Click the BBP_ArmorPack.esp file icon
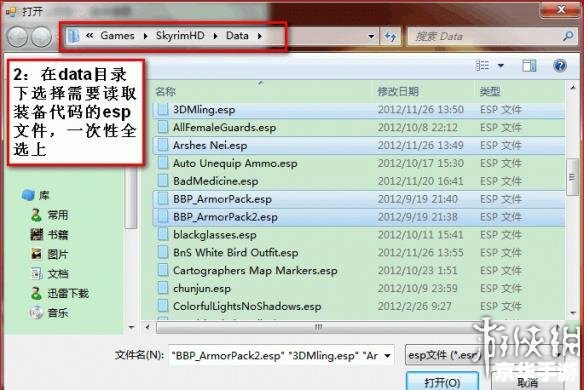 163,199
